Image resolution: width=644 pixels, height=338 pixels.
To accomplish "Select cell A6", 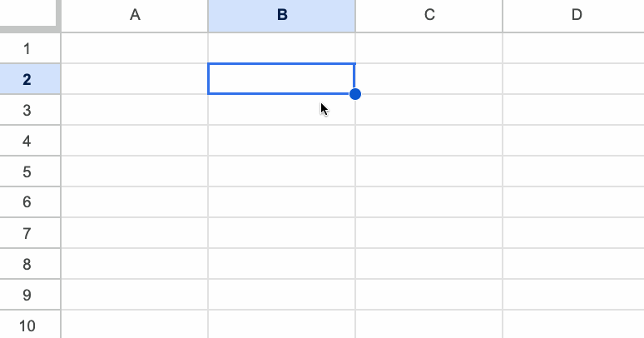I will tap(135, 202).
